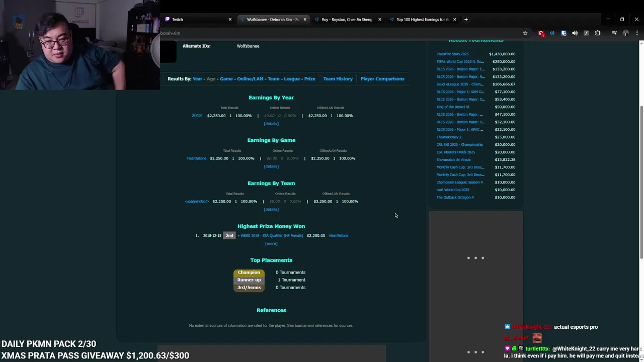Click the 3rd/Semis placement badge
This screenshot has width=644, height=362.
[x=249, y=288]
